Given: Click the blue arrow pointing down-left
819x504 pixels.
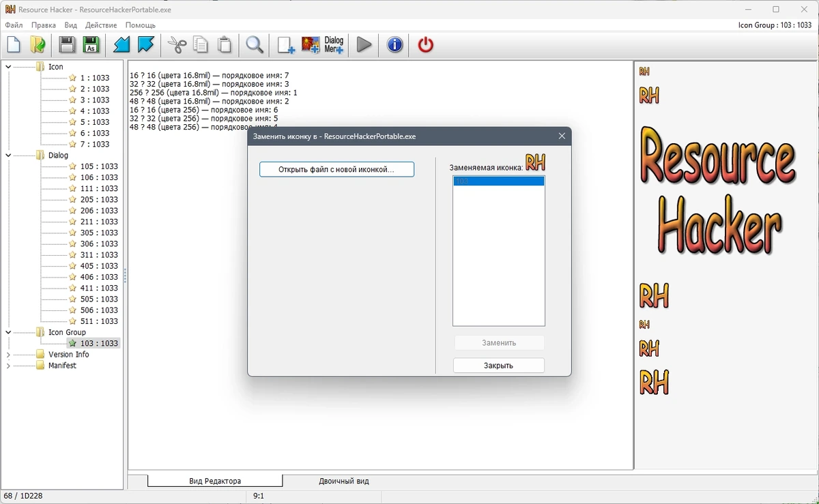Looking at the screenshot, I should [121, 45].
